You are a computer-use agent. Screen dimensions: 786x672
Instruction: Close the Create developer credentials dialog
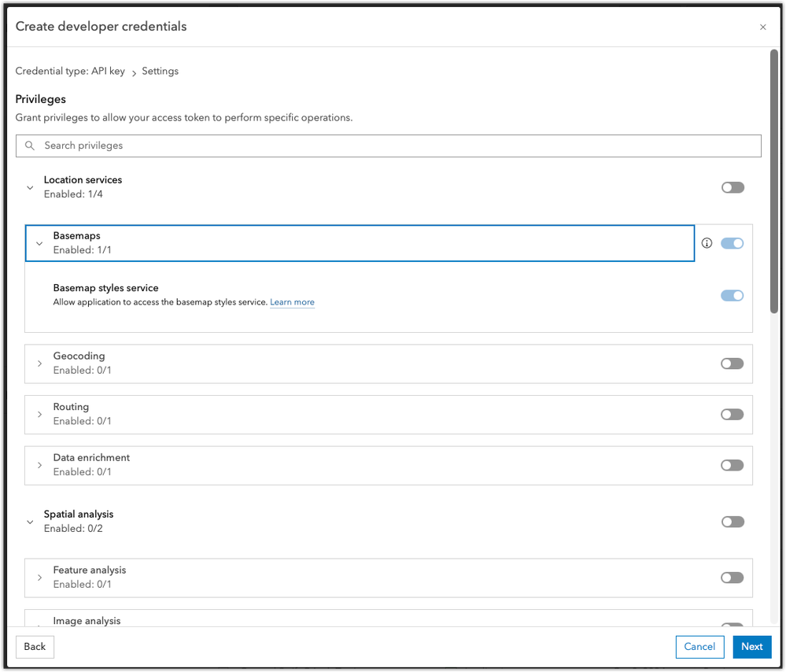[762, 27]
